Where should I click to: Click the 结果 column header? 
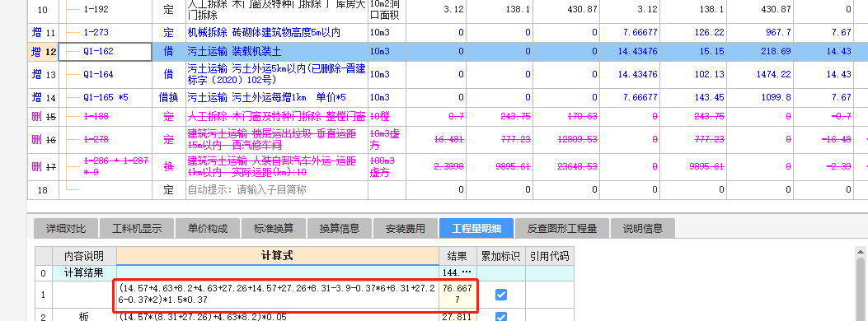(457, 256)
